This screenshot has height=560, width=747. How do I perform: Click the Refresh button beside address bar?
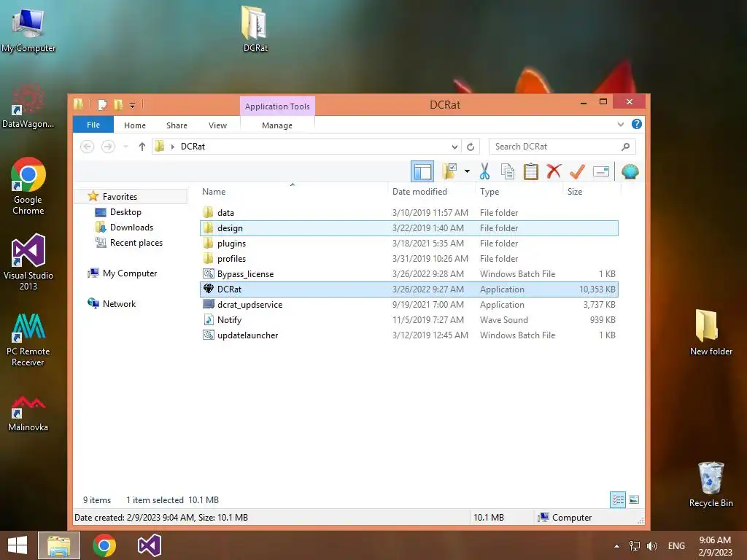click(471, 147)
